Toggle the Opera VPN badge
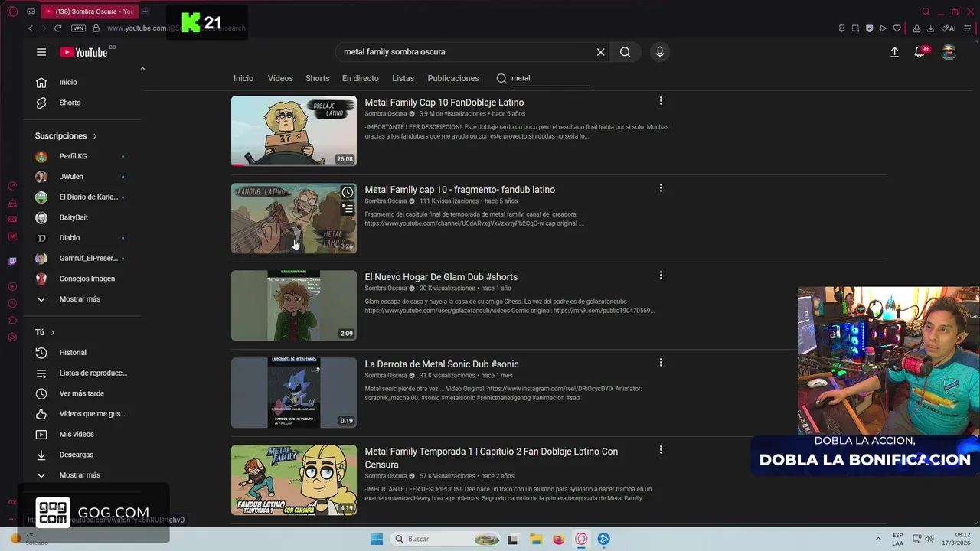 [x=78, y=28]
